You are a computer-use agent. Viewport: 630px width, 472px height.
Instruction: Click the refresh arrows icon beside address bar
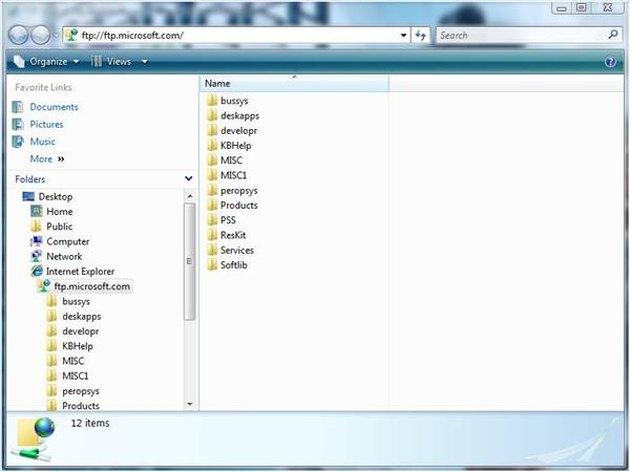point(421,35)
